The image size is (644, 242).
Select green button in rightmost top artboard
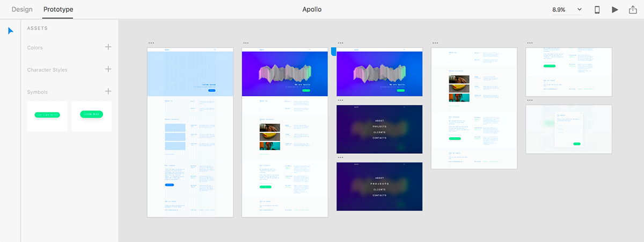click(549, 66)
